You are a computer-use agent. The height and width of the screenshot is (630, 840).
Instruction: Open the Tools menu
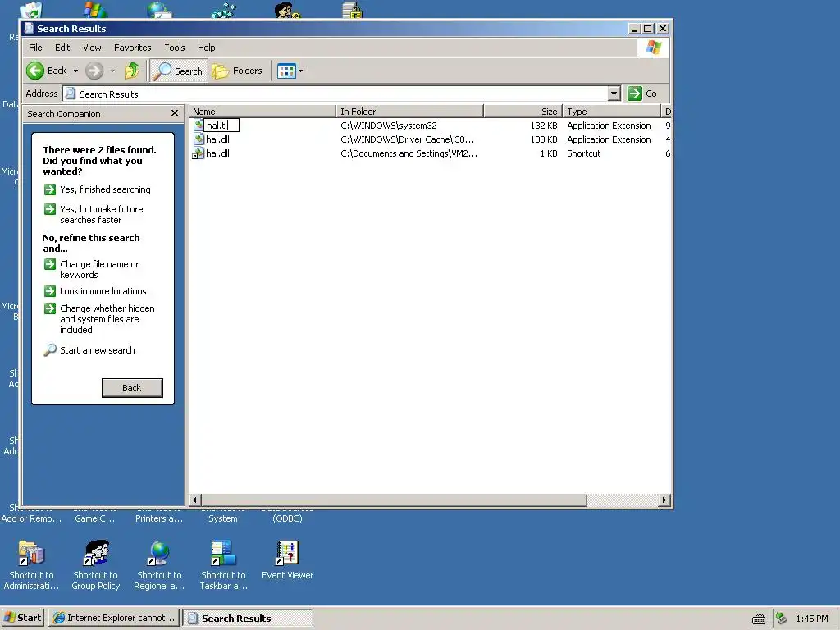pyautogui.click(x=175, y=48)
